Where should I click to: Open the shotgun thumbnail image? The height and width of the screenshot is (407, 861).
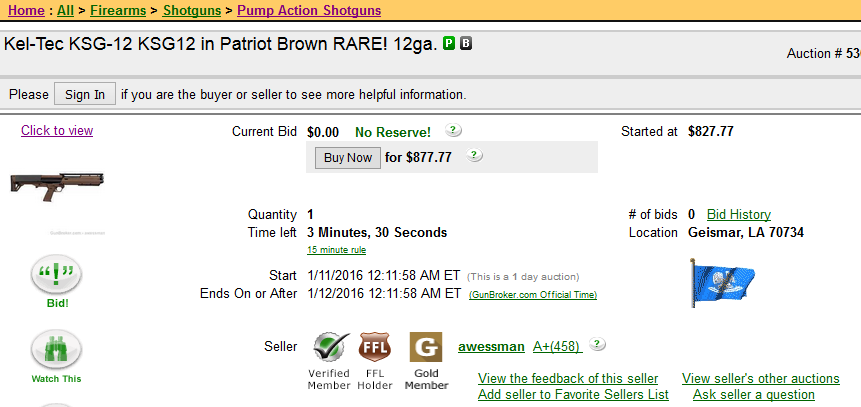(57, 187)
